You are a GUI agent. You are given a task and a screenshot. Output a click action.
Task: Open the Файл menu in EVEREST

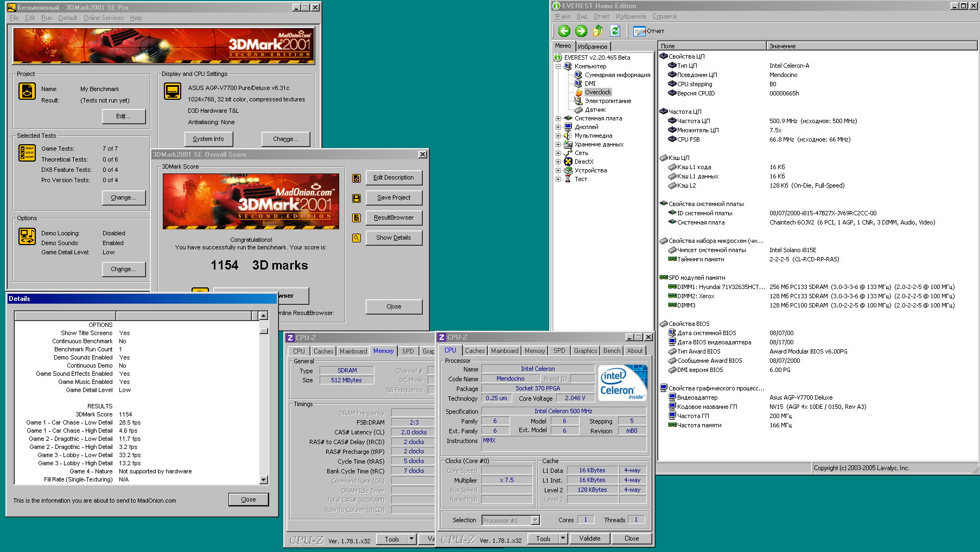pos(563,16)
